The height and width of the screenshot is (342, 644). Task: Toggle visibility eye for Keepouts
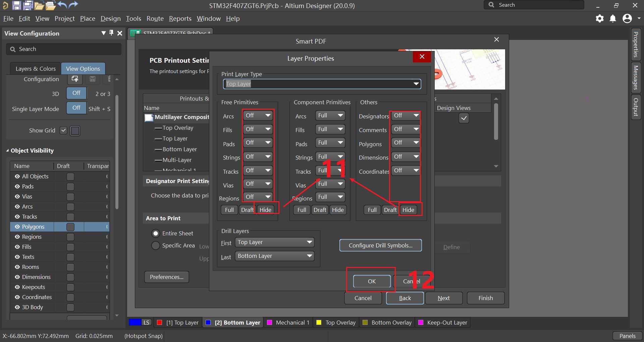pyautogui.click(x=17, y=287)
